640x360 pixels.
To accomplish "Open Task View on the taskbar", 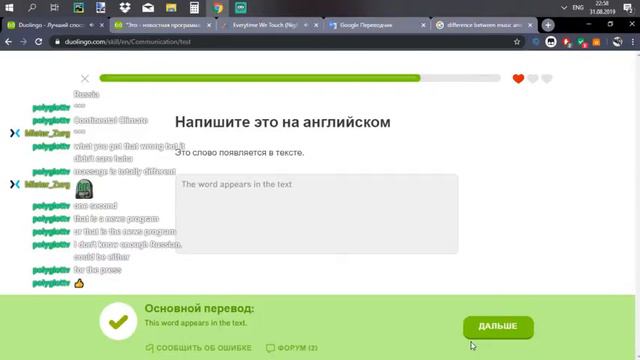I will [54, 8].
